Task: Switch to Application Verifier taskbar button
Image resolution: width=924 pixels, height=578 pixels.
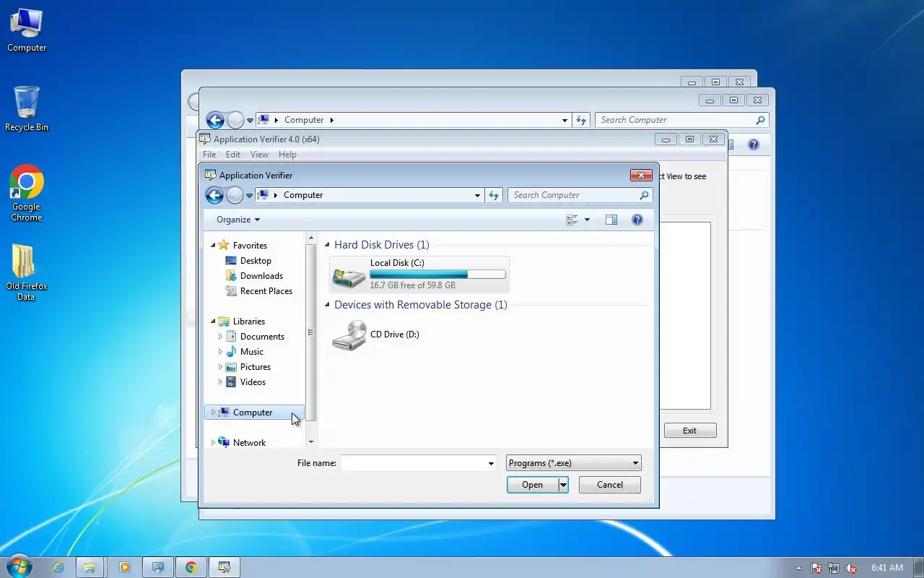Action: coord(225,568)
